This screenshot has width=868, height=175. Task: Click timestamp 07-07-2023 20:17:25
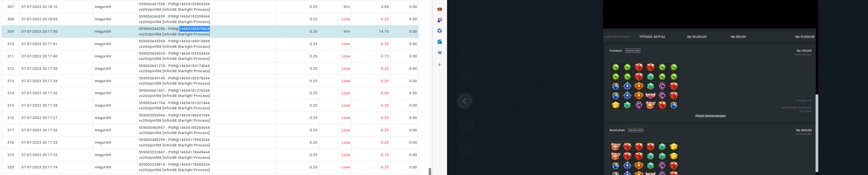point(40,143)
